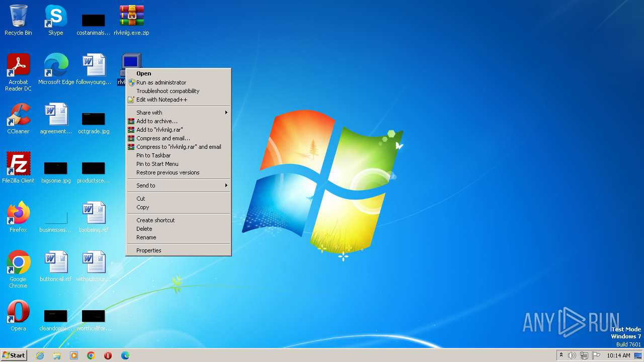
Task: Choose Add to archive...
Action: [x=179, y=121]
